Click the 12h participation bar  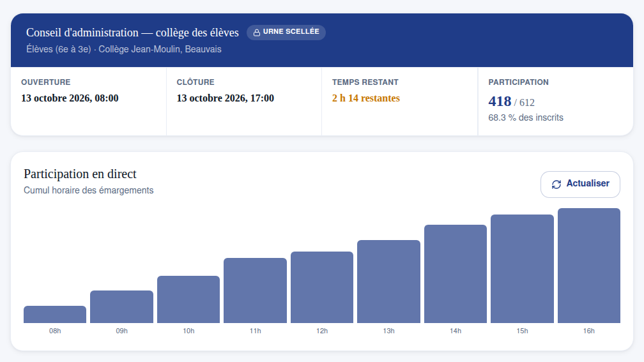pyautogui.click(x=322, y=287)
